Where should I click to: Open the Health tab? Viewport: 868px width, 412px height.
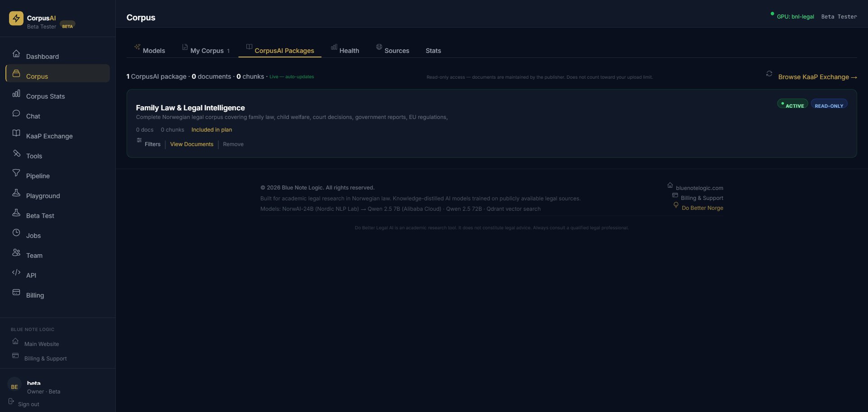point(349,51)
